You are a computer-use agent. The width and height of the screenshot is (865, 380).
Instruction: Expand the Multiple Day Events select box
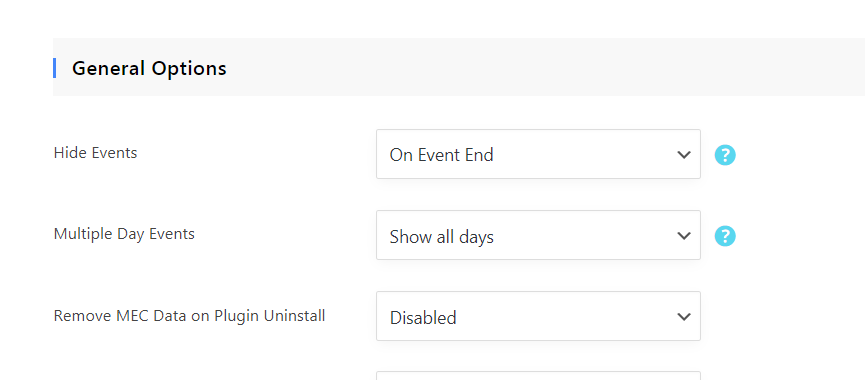click(x=538, y=235)
